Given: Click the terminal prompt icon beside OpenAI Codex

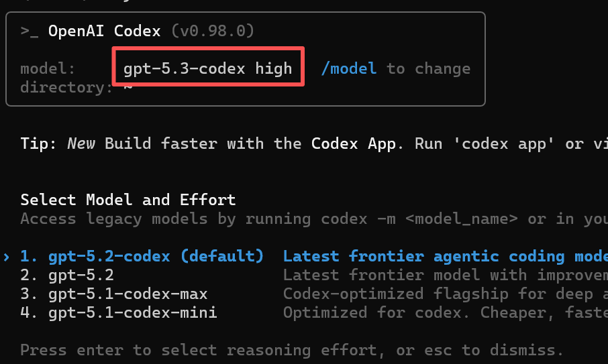Looking at the screenshot, I should [30, 32].
